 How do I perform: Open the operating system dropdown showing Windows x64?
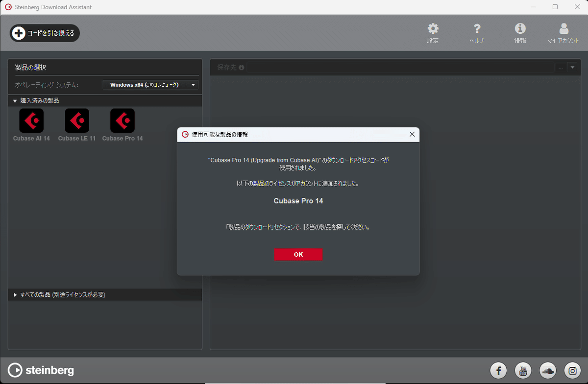pyautogui.click(x=150, y=84)
